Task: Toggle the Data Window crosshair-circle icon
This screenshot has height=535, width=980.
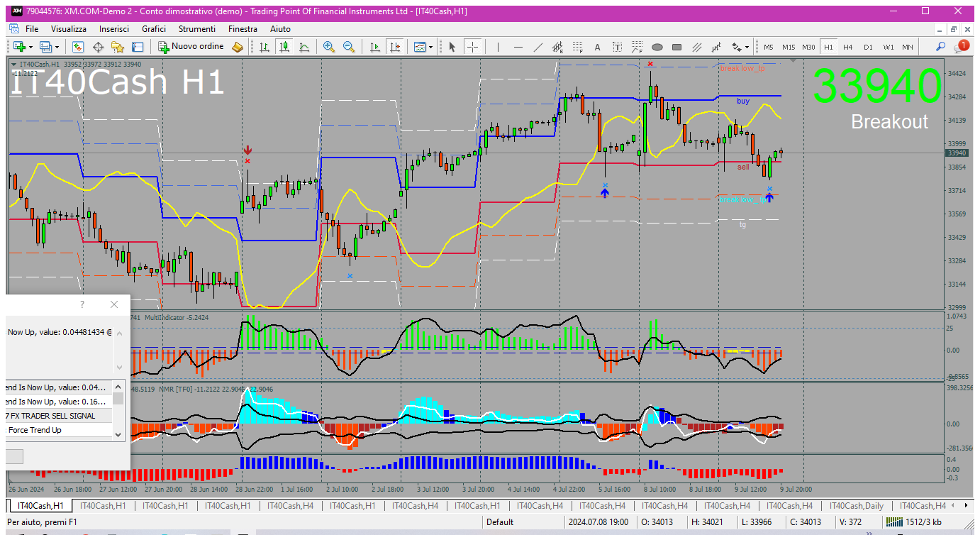Action: tap(98, 47)
